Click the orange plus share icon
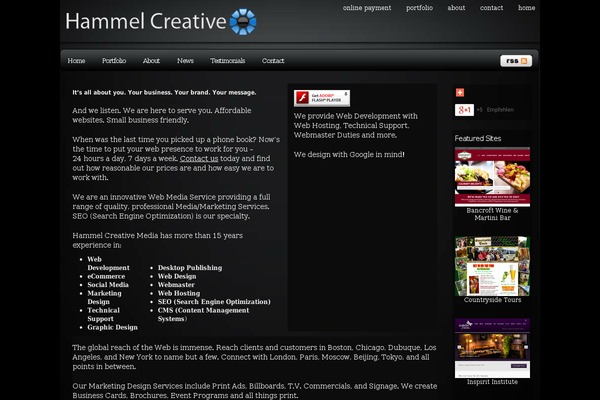Image resolution: width=600 pixels, height=400 pixels. [x=460, y=92]
